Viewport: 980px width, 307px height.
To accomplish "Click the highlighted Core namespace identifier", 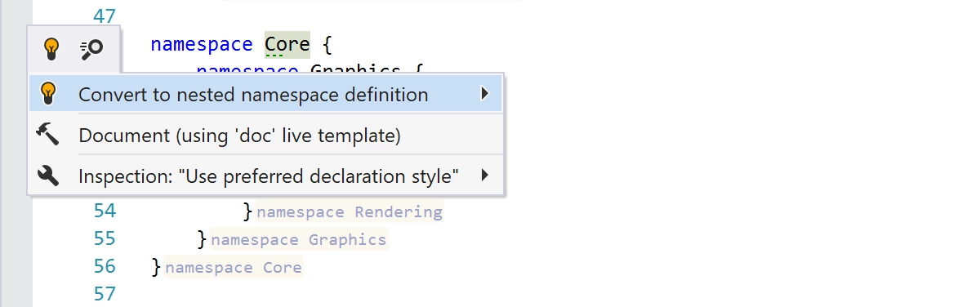I will click(x=287, y=43).
